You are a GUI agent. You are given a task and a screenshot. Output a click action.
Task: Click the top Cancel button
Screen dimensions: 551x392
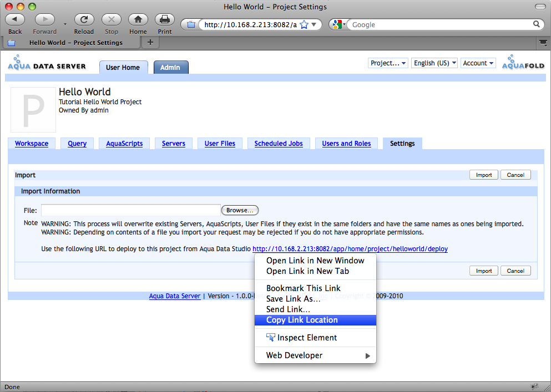click(515, 175)
